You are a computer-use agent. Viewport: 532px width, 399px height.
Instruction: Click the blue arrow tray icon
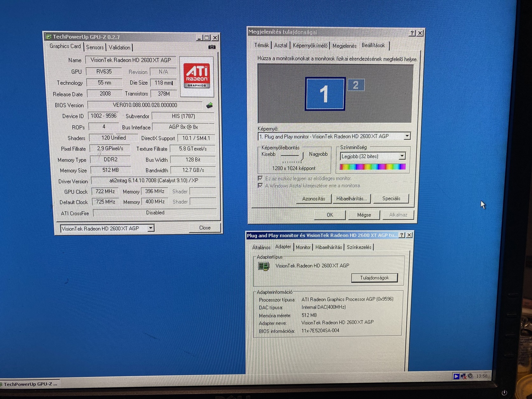pos(456,376)
